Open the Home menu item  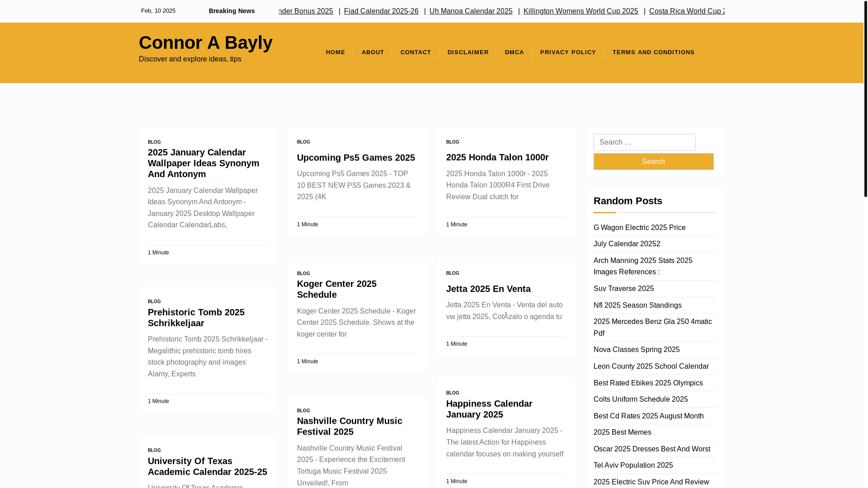(335, 52)
